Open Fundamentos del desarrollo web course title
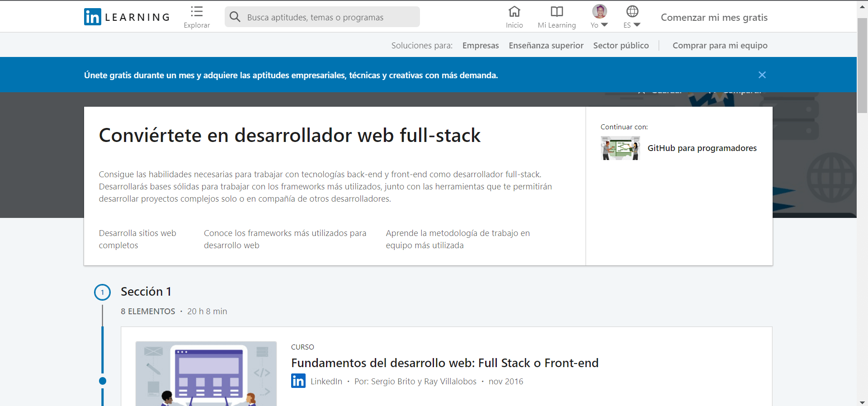 click(445, 363)
